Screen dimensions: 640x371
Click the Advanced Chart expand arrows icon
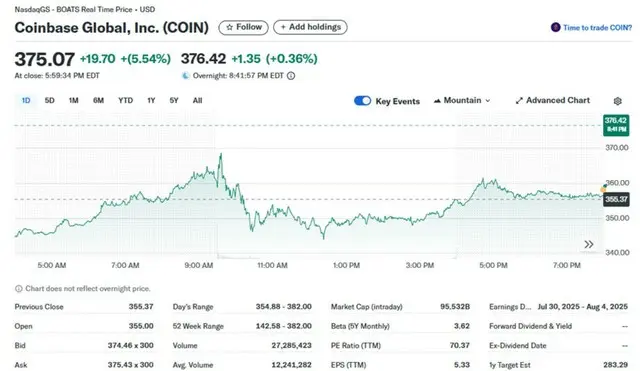click(519, 101)
